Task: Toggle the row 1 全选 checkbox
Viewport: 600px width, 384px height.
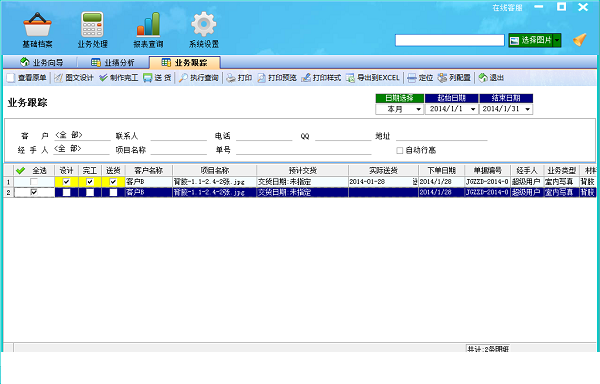Action: click(x=34, y=182)
